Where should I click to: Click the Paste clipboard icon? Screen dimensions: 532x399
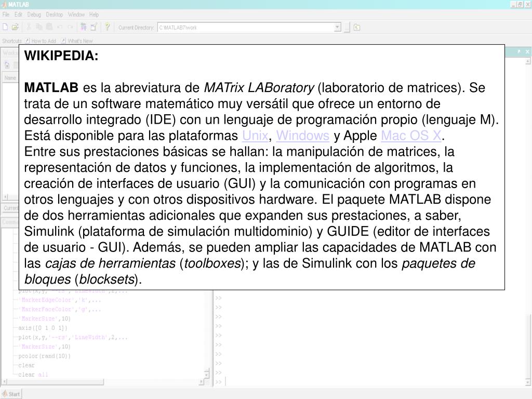[49, 27]
